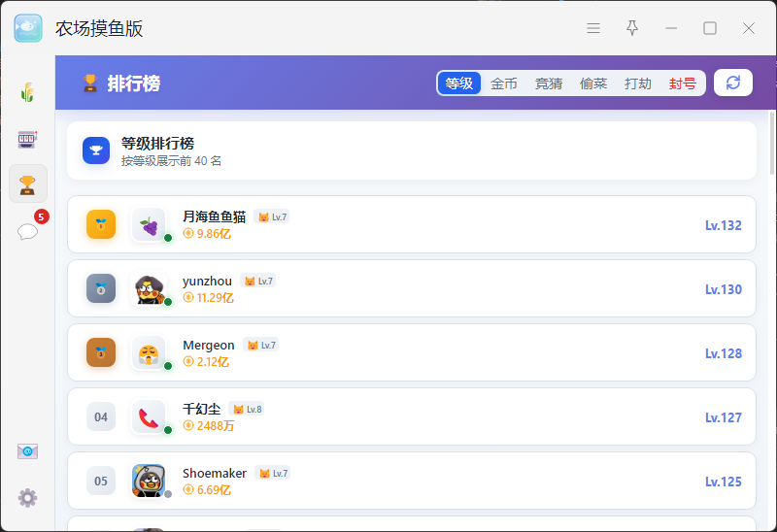The width and height of the screenshot is (777, 532).
Task: Open yunzhou's avatar picture
Action: (x=149, y=288)
